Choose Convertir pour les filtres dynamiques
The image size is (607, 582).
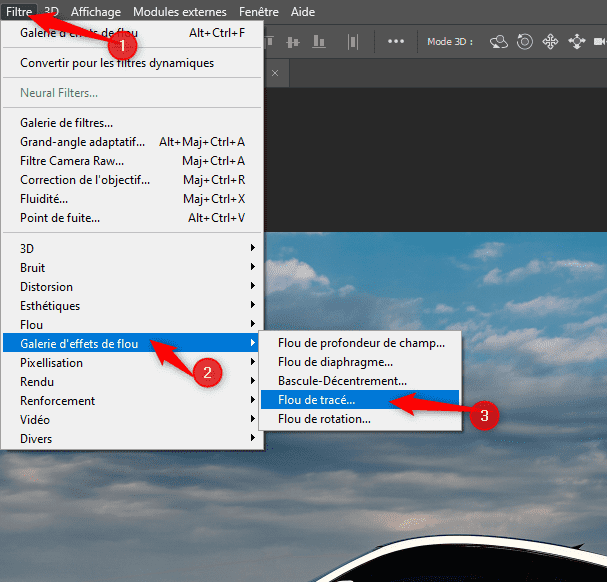point(132,63)
